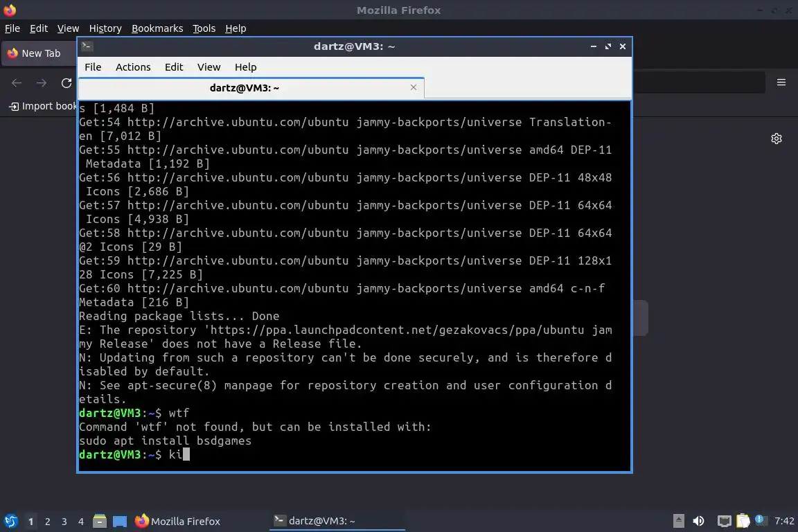Click the Firefox address bar
The height and width of the screenshot is (532, 798).
[x=698, y=82]
